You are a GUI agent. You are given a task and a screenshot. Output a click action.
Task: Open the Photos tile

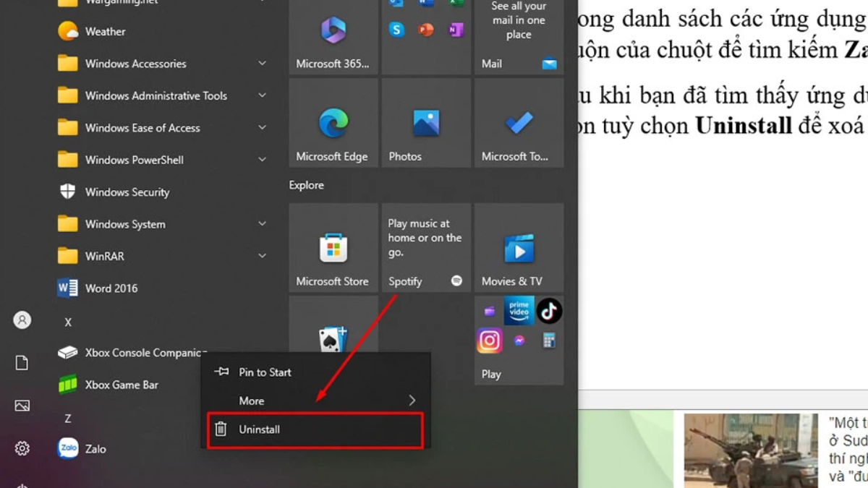point(426,123)
